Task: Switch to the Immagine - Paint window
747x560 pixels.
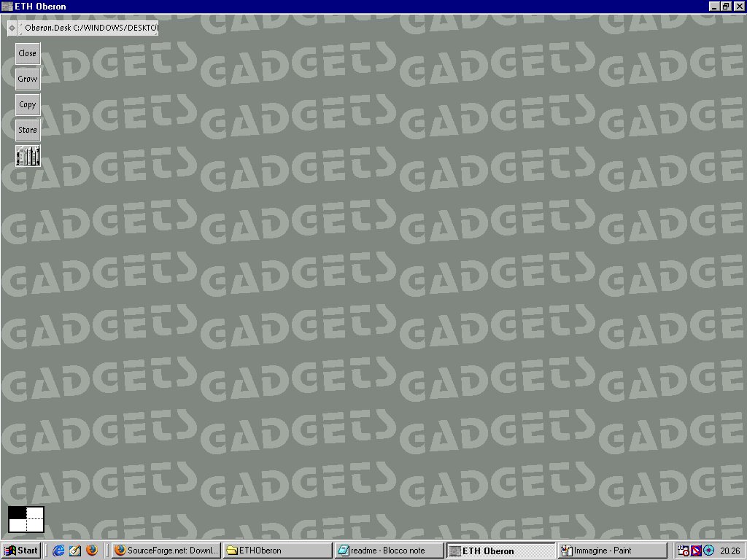Action: coord(612,551)
